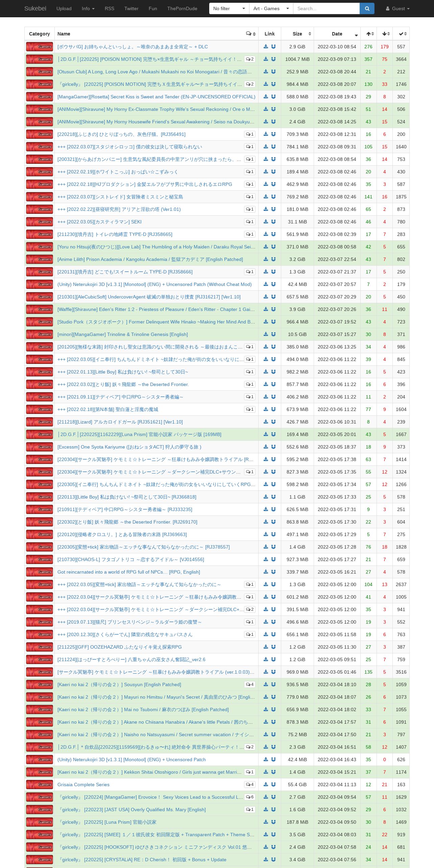Click the Search input field
This screenshot has width=434, height=868.
click(326, 8)
